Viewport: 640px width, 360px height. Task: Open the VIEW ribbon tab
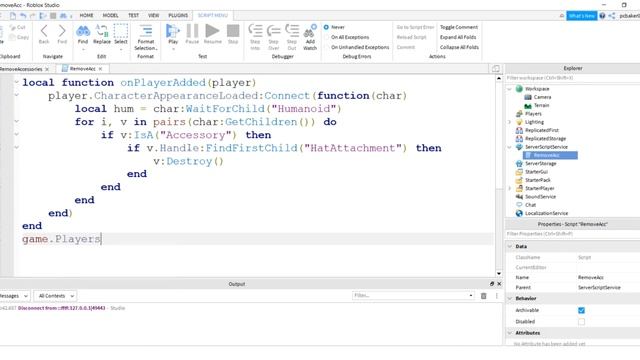click(153, 16)
